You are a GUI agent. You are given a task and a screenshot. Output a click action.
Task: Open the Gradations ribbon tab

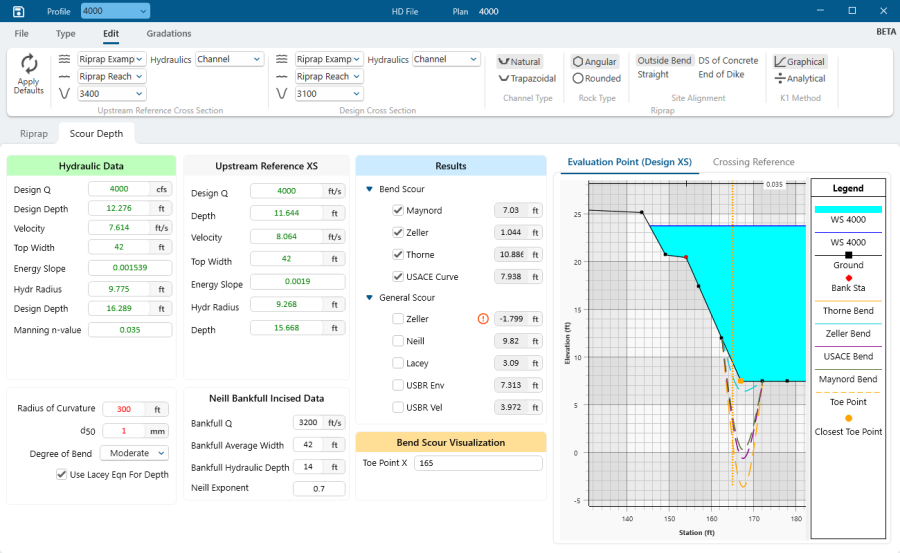(168, 33)
